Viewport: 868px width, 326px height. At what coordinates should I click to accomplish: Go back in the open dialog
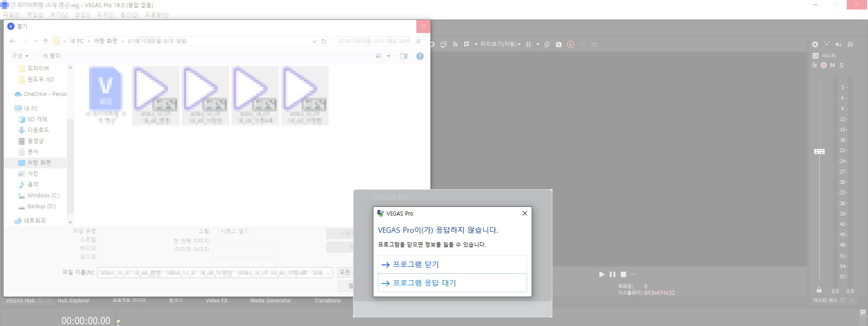coord(12,41)
